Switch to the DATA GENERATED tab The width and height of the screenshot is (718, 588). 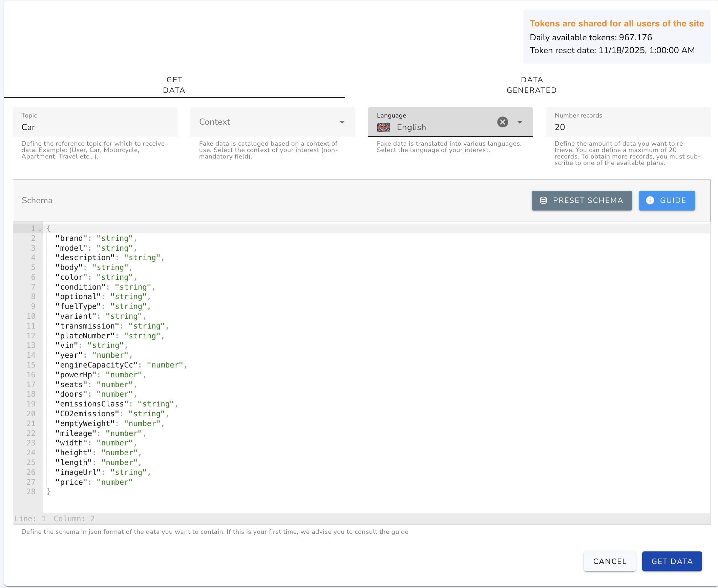(531, 85)
